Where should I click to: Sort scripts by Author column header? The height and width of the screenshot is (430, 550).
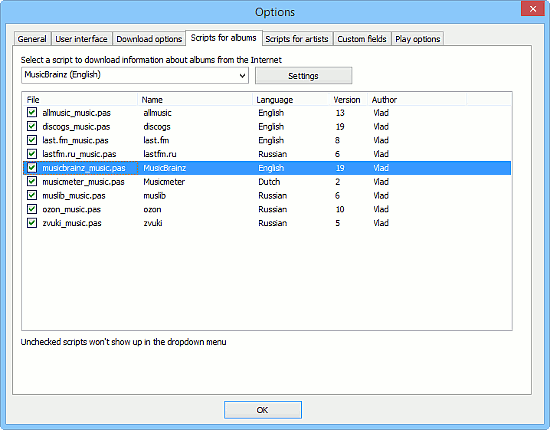click(x=417, y=100)
